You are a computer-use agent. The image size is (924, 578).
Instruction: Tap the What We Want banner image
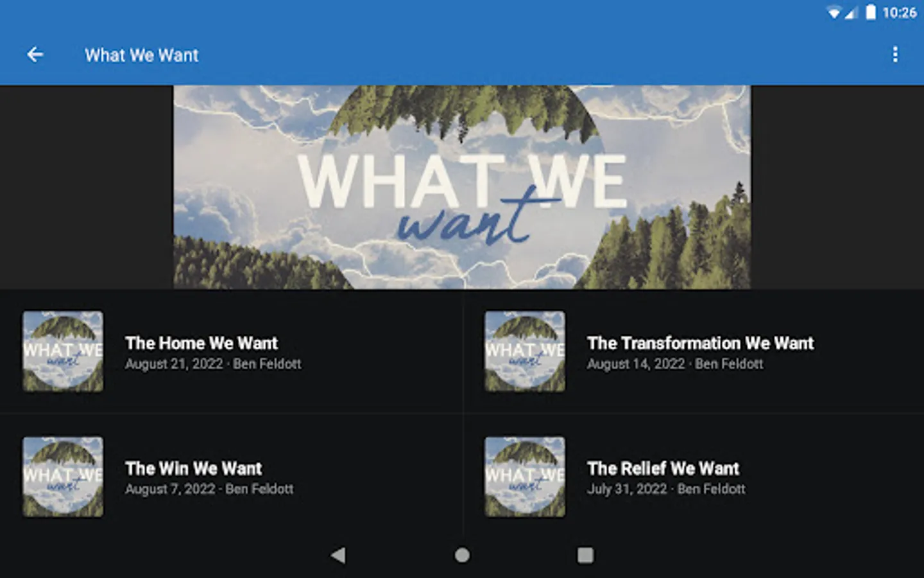[462, 187]
